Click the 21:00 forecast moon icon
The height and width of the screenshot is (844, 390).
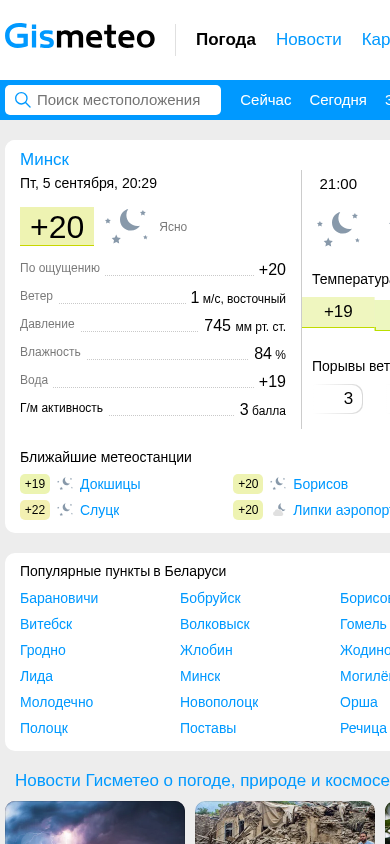[338, 229]
